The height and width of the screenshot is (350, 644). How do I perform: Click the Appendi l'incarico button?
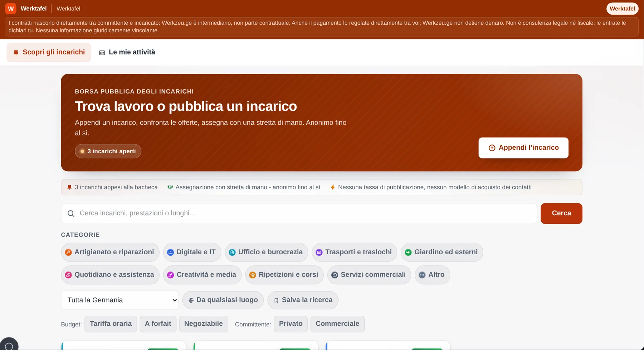[523, 148]
